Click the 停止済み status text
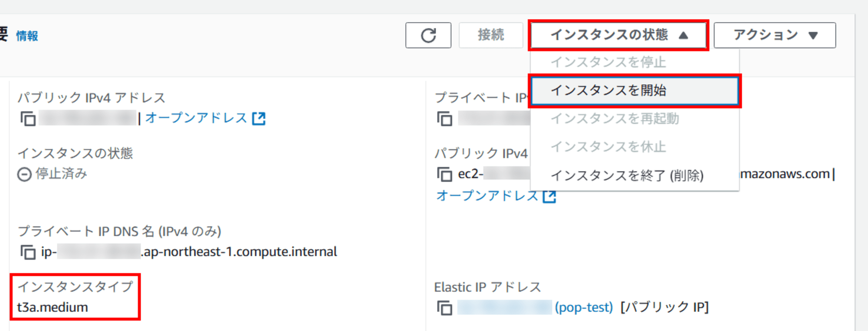Viewport: 868px width, 331px height. 61,174
